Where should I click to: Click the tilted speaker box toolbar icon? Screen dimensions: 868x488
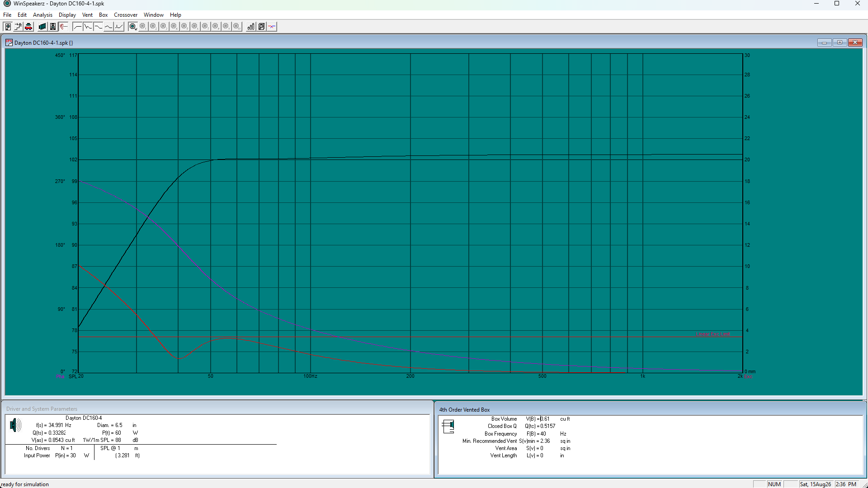click(x=261, y=27)
